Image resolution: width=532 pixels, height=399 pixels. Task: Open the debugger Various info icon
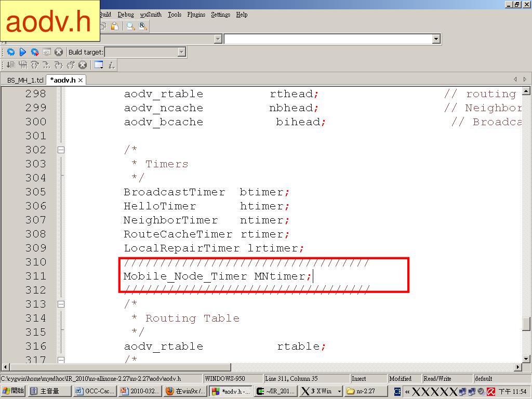tap(111, 65)
